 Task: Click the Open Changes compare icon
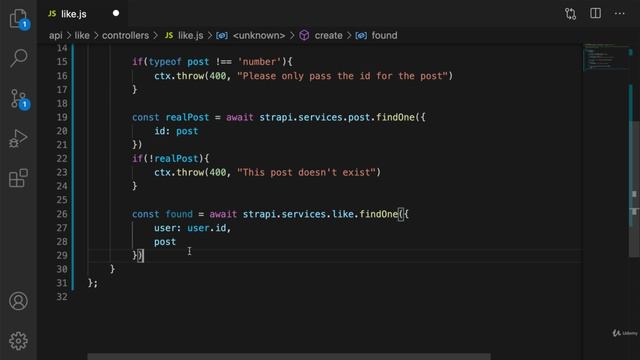(571, 14)
